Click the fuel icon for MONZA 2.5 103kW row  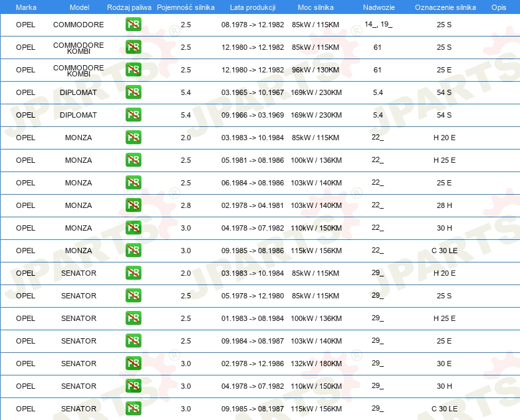[x=133, y=182]
